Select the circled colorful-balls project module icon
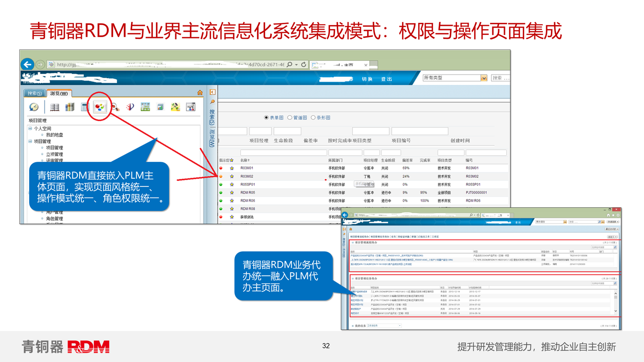Screen dimensions: 644x362 pos(101,106)
